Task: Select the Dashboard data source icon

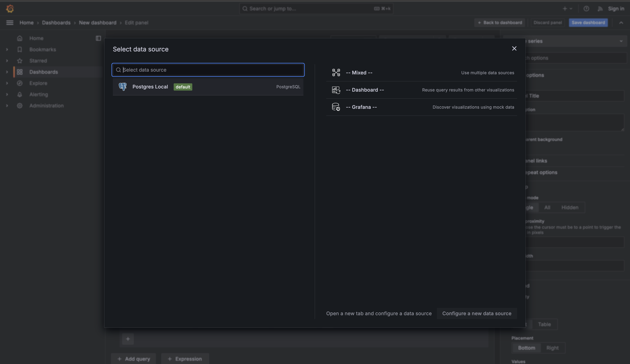Action: click(336, 90)
